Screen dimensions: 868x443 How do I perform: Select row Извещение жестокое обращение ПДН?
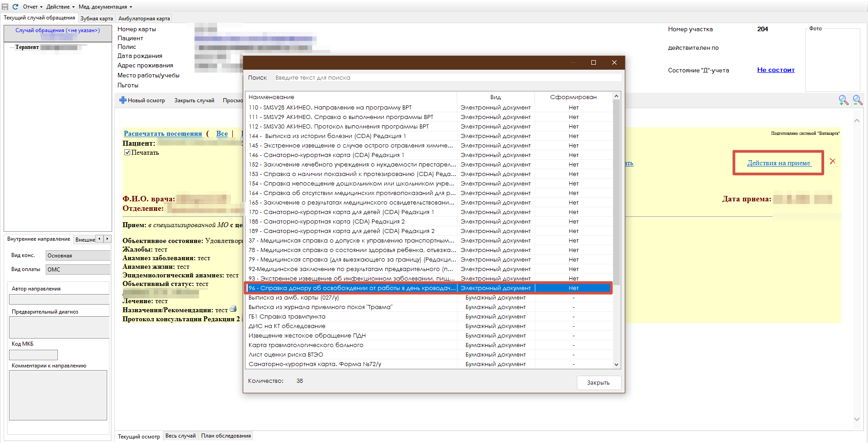pyautogui.click(x=429, y=335)
